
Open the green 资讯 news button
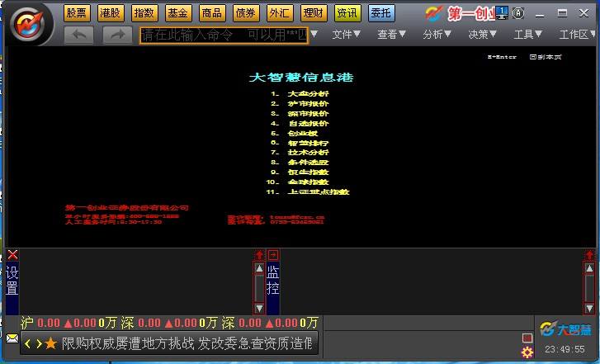point(347,13)
